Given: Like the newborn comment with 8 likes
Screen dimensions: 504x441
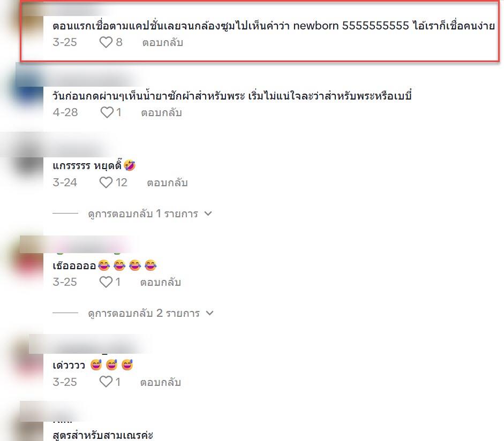Looking at the screenshot, I should coord(106,42).
